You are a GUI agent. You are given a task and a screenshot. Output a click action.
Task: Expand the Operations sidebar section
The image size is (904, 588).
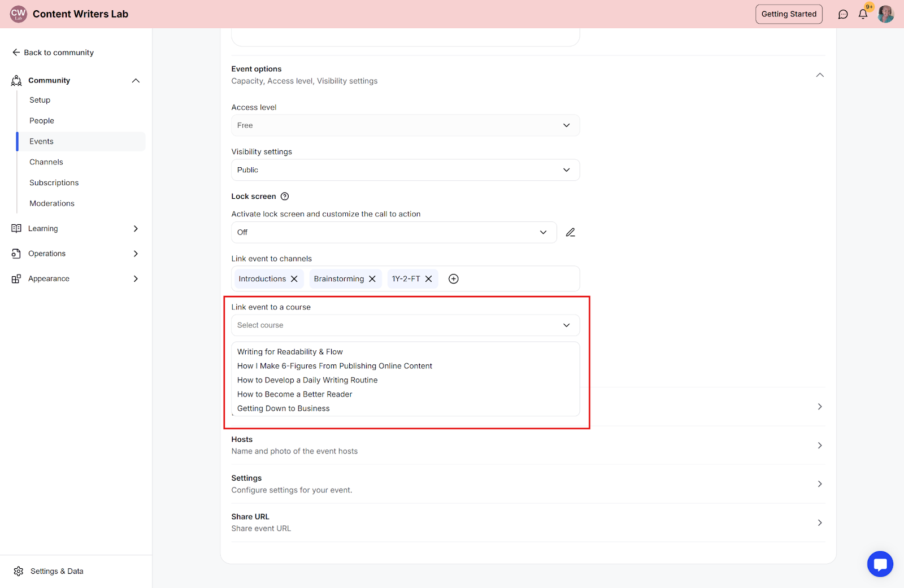coord(136,254)
